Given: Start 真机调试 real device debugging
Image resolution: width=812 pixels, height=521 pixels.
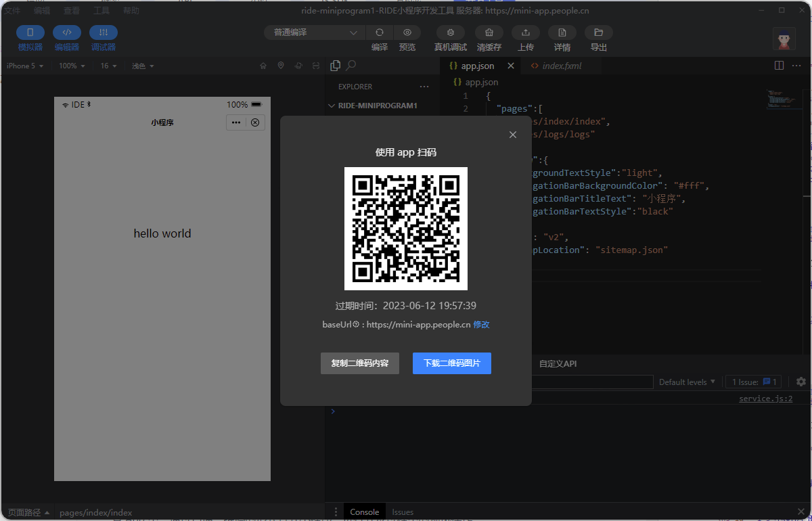Looking at the screenshot, I should coord(451,32).
